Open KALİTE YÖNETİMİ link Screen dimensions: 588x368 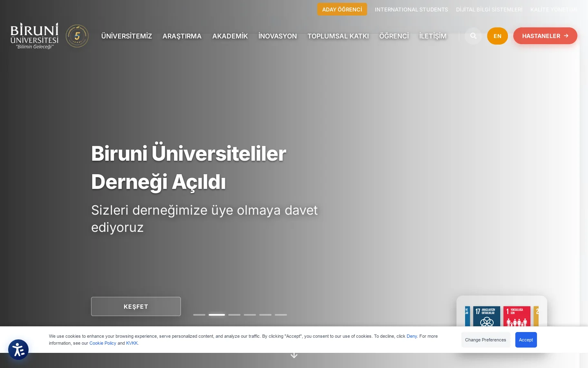point(554,9)
